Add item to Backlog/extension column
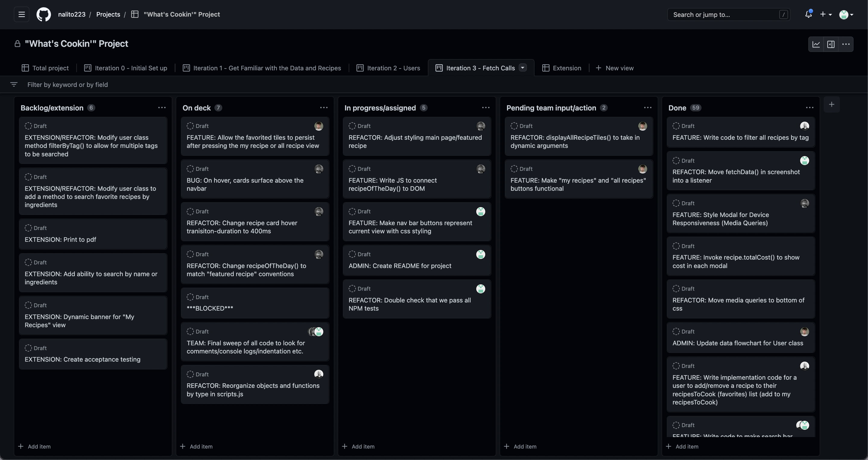Screen dimensions: 868x460 coord(34,446)
